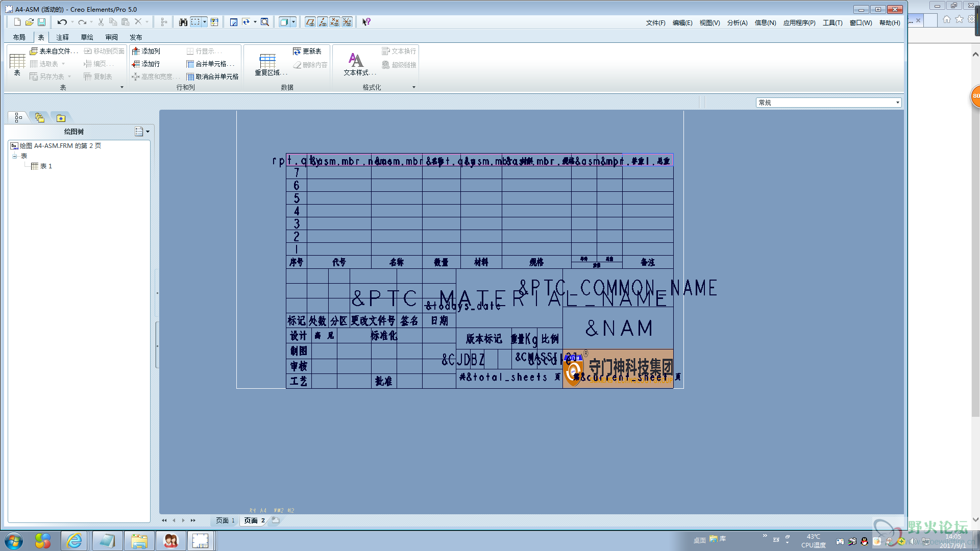Switch to 页面 1 sheet tab
Screen dimensions: 980x551
pos(225,520)
